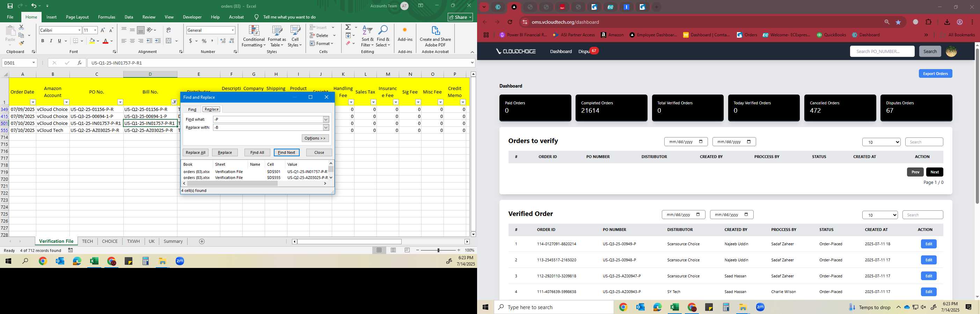Open the PO No. column filter dropdown
980x314 pixels.
(120, 102)
